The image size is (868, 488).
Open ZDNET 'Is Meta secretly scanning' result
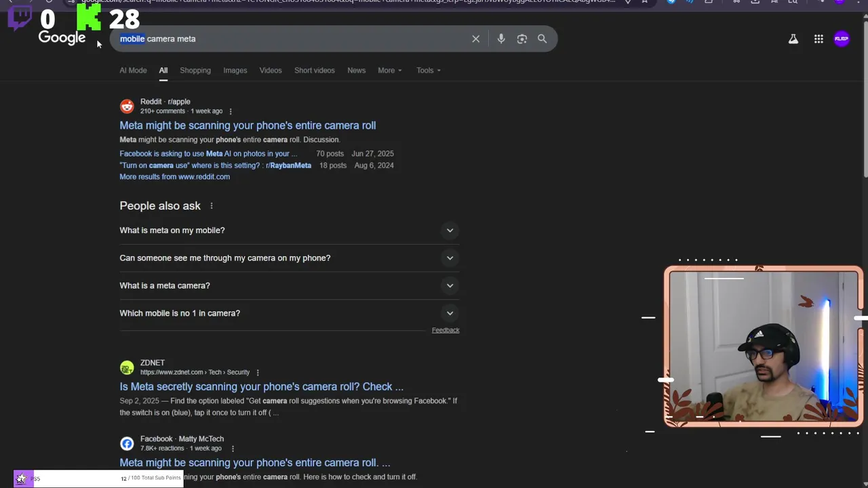262,386
